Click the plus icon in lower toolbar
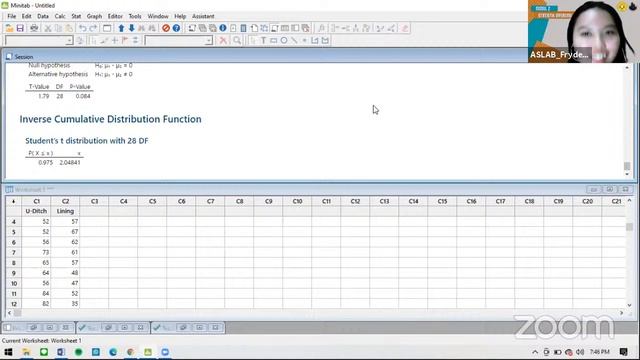Viewport: 640px width, 360px height. tap(115, 40)
